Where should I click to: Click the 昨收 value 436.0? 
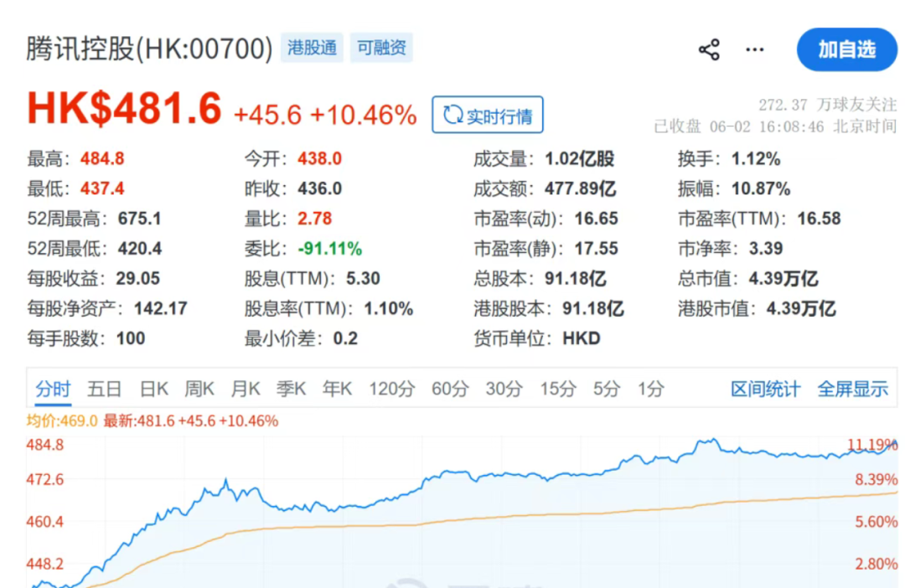point(320,188)
